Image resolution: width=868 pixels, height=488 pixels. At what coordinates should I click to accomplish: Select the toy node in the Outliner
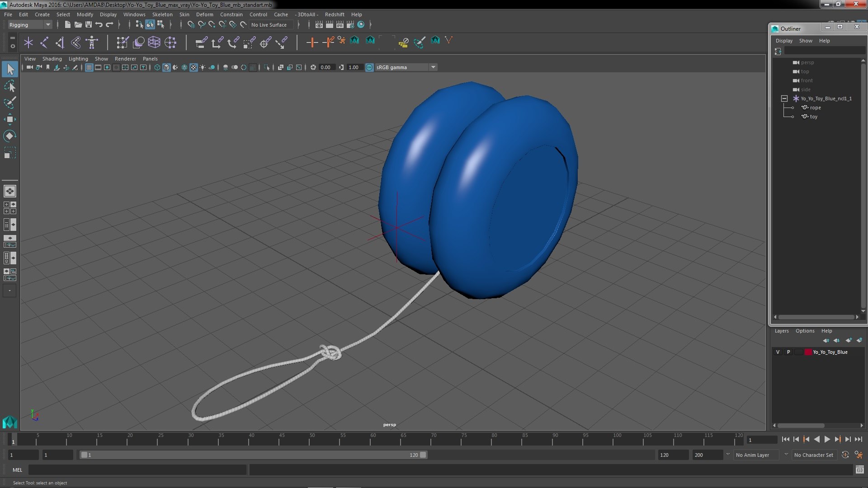click(813, 117)
